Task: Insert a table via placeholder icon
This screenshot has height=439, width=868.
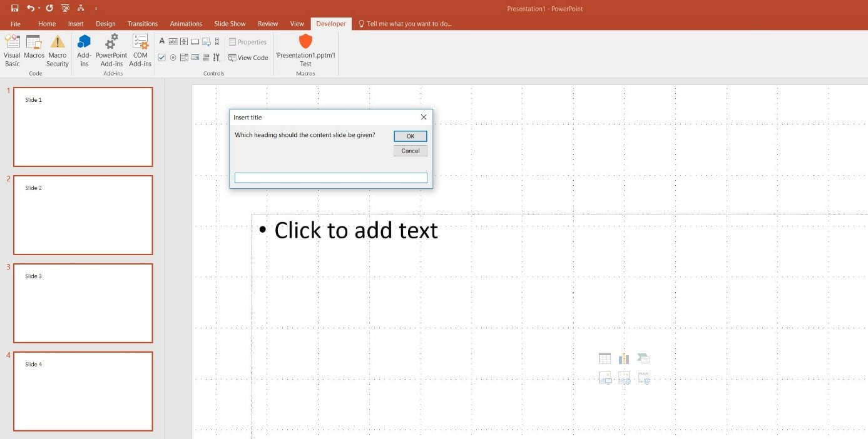Action: (605, 358)
